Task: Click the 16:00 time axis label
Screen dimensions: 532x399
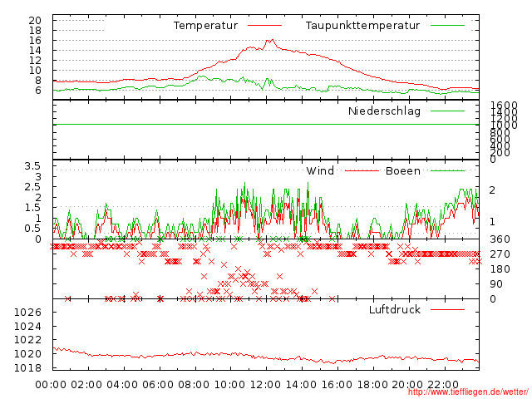Action: [337, 385]
